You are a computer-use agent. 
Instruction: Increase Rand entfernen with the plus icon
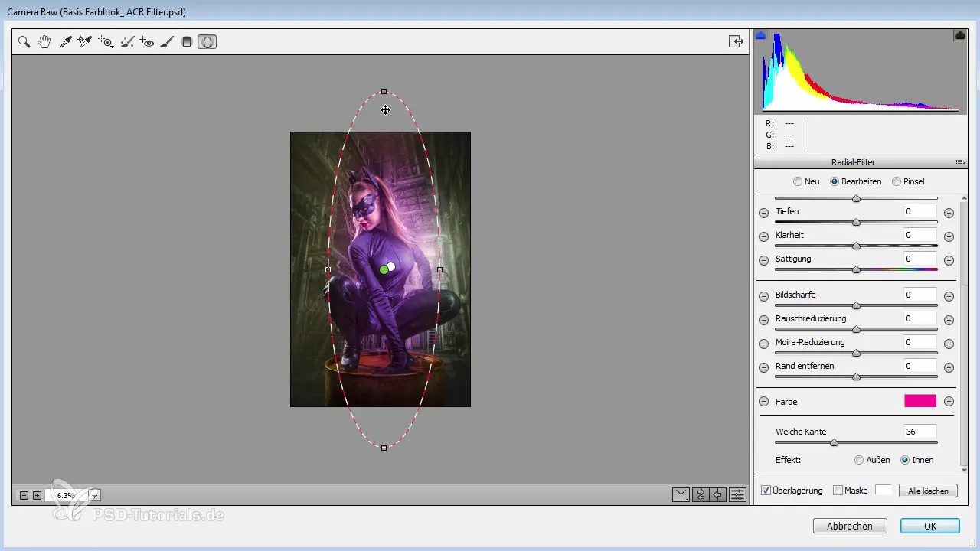coord(949,367)
